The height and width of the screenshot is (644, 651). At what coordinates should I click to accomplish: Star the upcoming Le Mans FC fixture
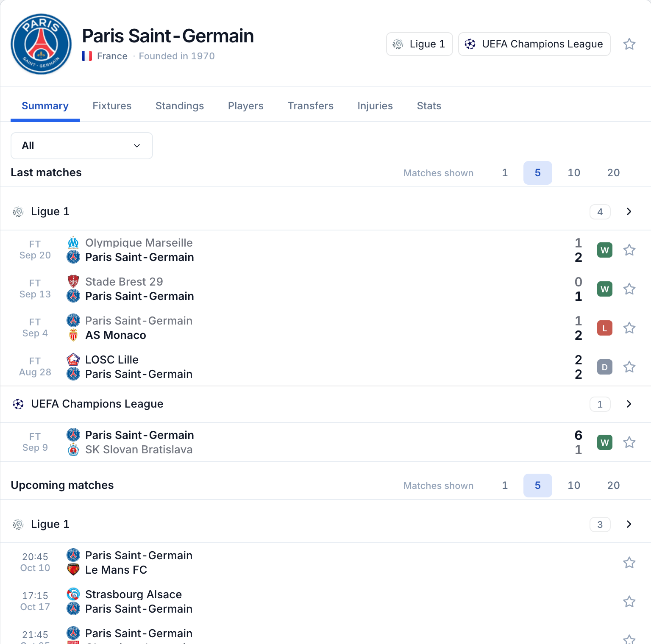pos(629,563)
